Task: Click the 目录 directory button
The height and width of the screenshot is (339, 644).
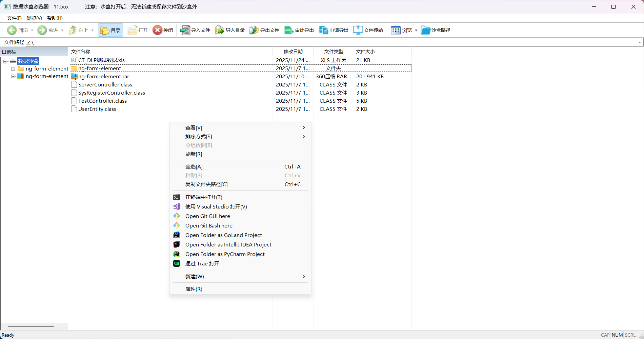Action: (x=110, y=30)
